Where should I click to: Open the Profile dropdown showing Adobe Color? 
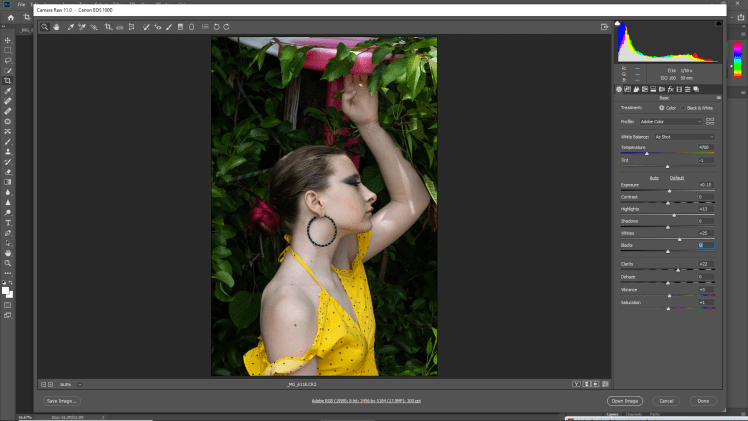[x=670, y=121]
